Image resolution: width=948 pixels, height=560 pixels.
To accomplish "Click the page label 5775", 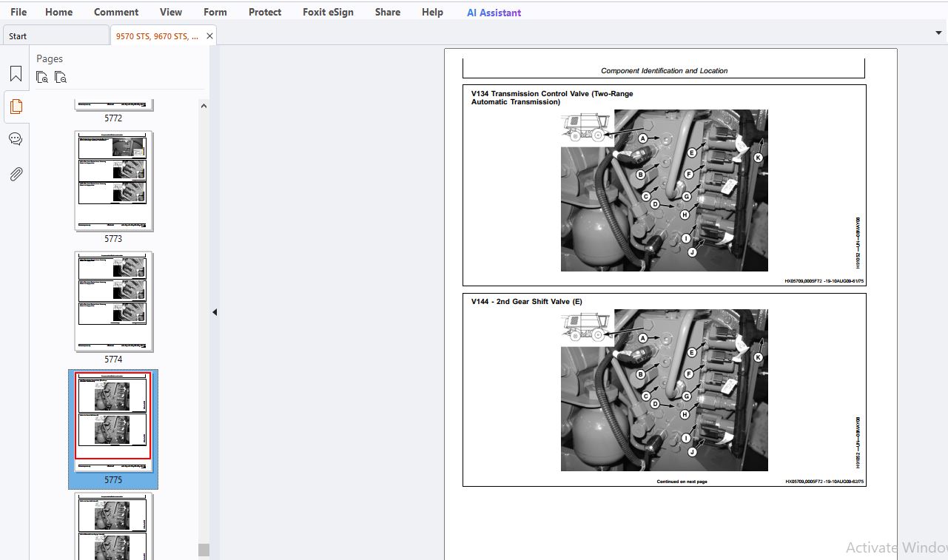I will pos(113,480).
